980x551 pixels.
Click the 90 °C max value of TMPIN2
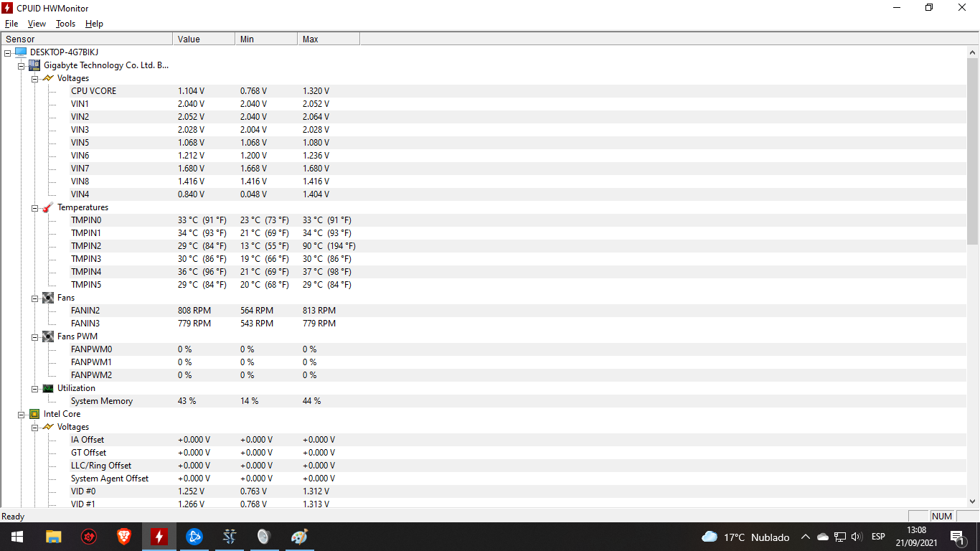[x=329, y=246]
